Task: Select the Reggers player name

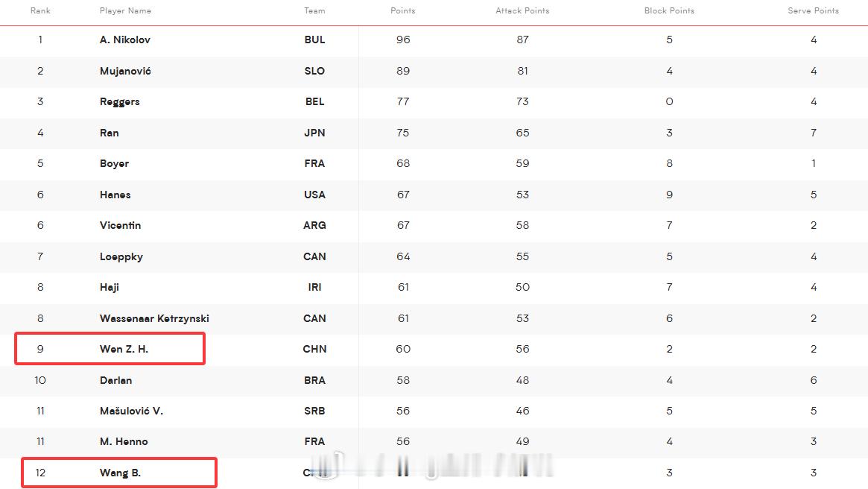Action: [x=119, y=102]
